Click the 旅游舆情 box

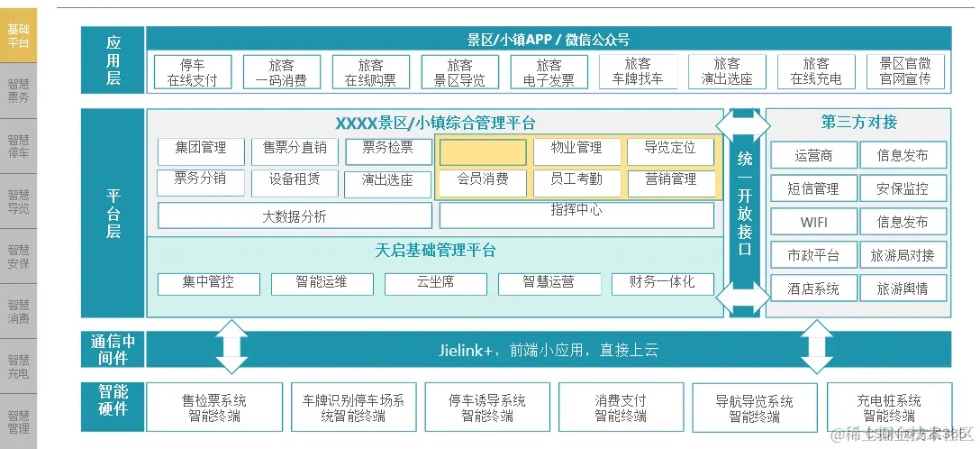tap(903, 288)
